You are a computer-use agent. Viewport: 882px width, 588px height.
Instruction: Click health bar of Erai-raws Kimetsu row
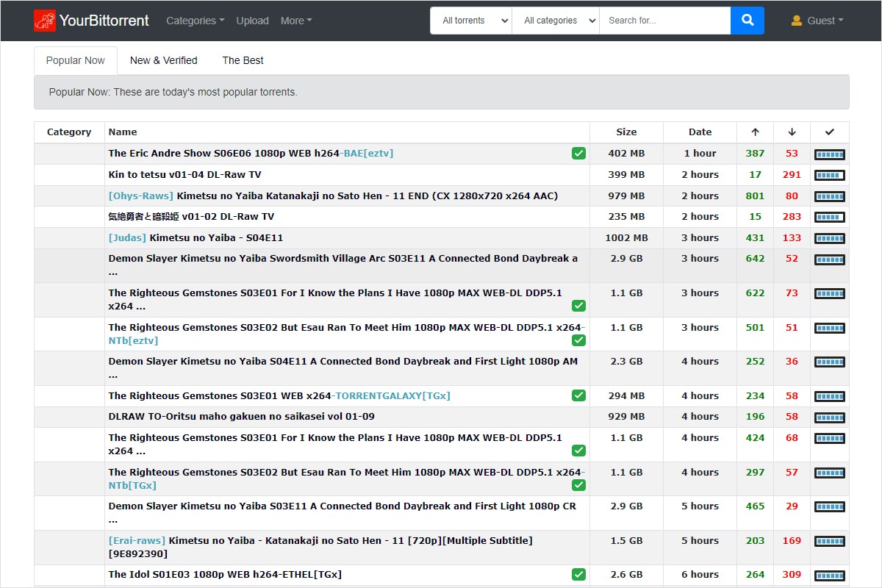click(x=830, y=542)
